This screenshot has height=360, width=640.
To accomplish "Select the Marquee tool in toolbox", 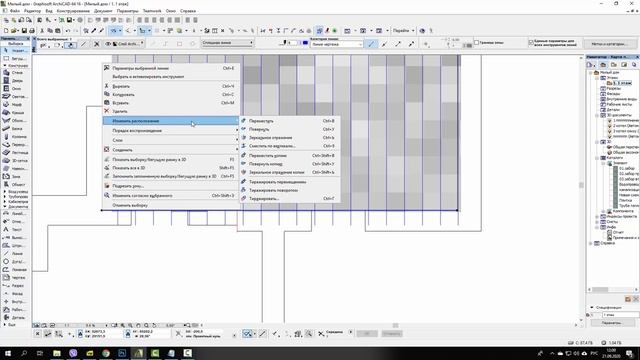I will tap(15, 58).
